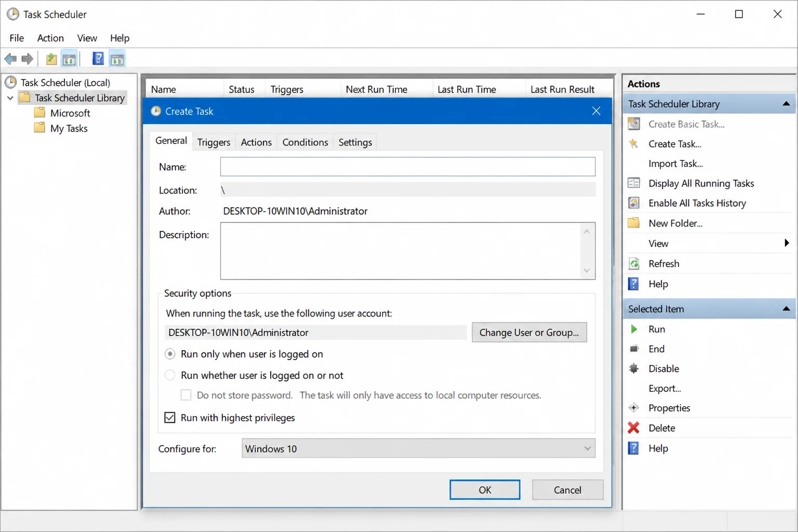Click the Triggers column header in task list

(x=303, y=89)
